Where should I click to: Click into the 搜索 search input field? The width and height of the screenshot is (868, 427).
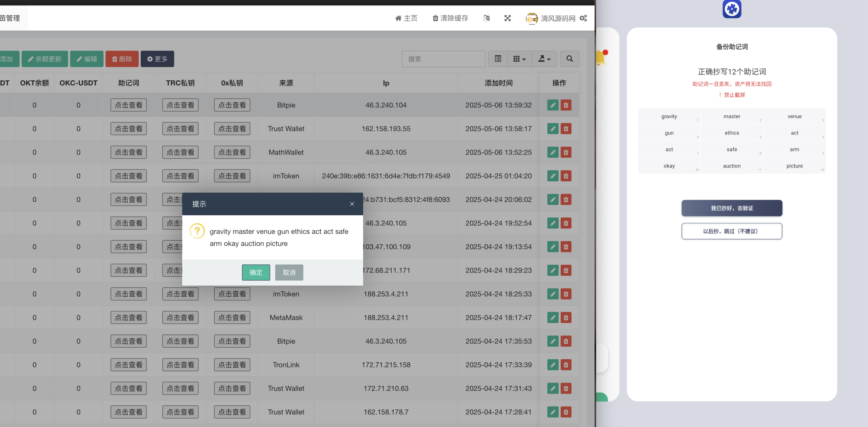(x=443, y=59)
